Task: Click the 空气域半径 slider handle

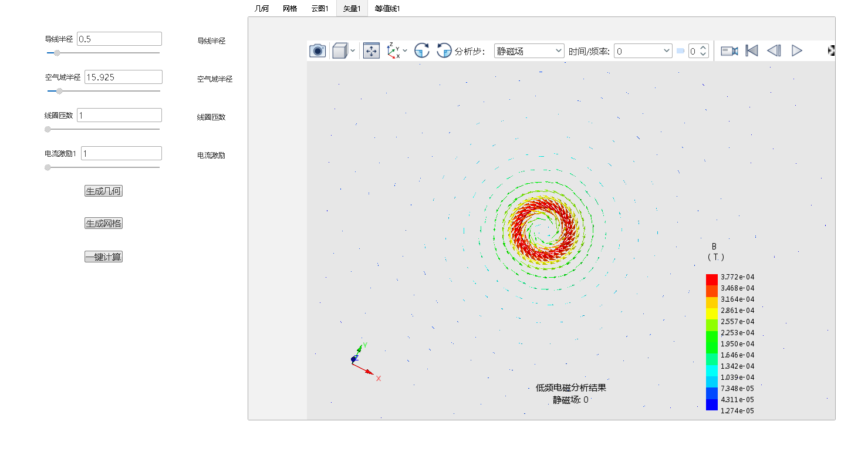Action: pos(59,91)
